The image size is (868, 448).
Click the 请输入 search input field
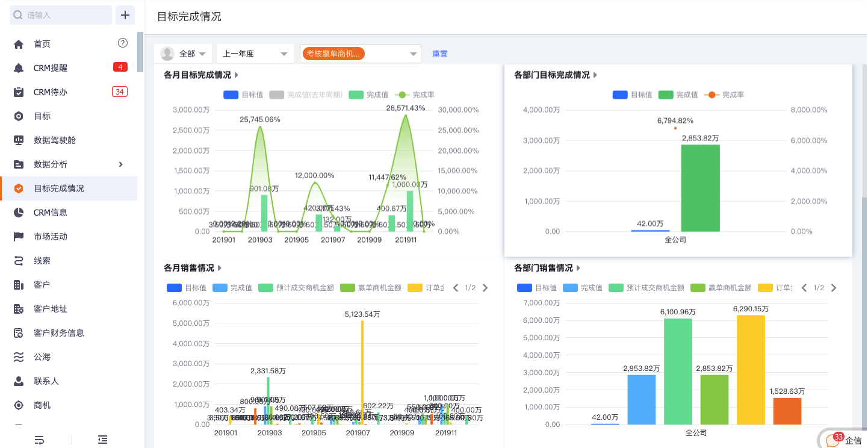click(61, 15)
